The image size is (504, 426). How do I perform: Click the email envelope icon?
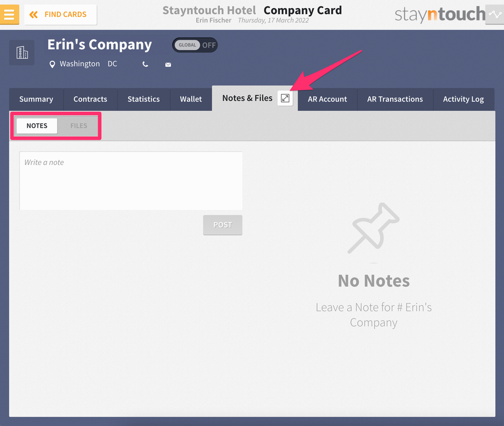click(168, 65)
